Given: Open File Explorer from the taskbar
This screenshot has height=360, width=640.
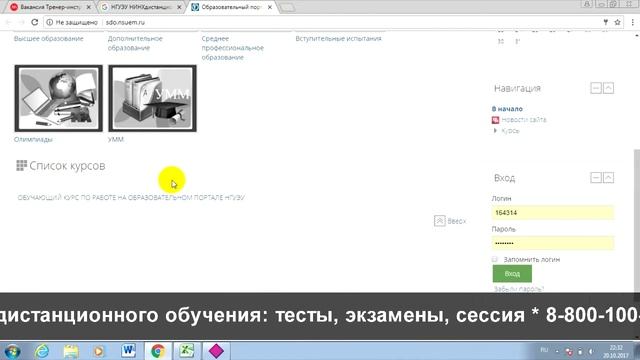Looking at the screenshot, I should [x=71, y=351].
